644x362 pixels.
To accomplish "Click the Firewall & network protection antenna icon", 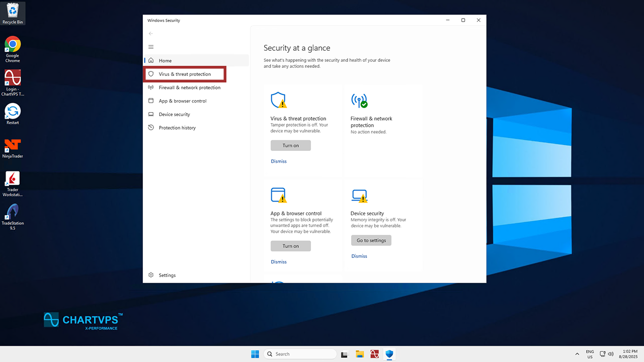I will click(359, 101).
